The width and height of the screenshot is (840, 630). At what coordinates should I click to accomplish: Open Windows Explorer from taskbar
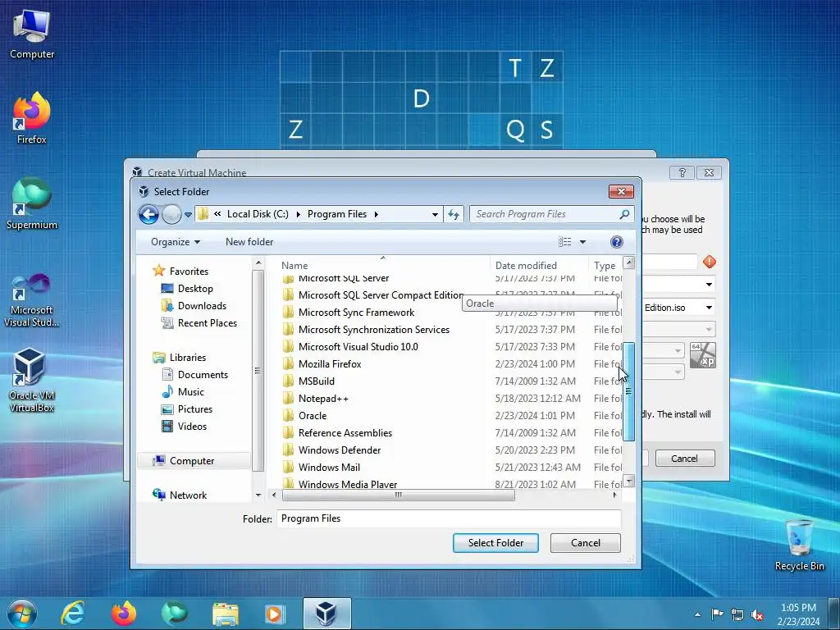coord(225,614)
